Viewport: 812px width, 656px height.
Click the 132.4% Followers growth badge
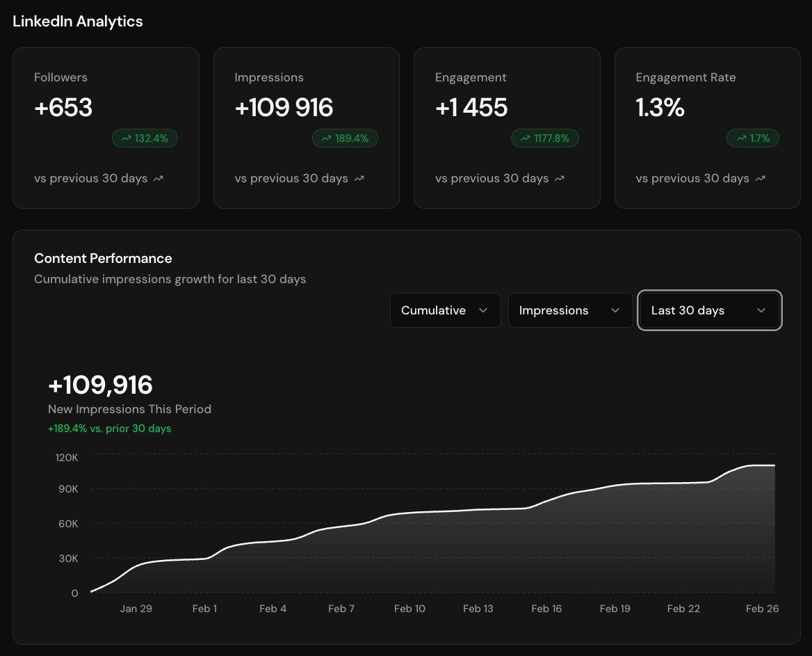click(x=145, y=138)
